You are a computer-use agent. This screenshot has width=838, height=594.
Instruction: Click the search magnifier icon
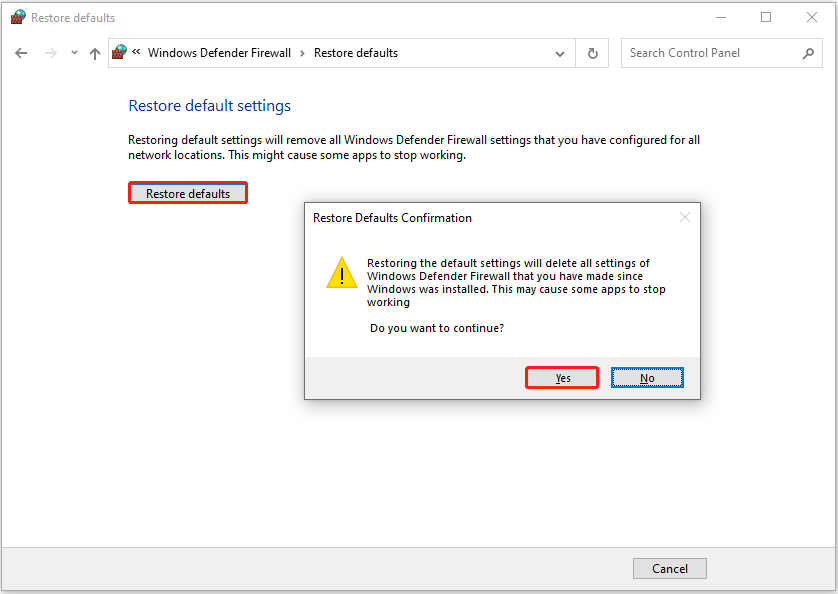(809, 52)
